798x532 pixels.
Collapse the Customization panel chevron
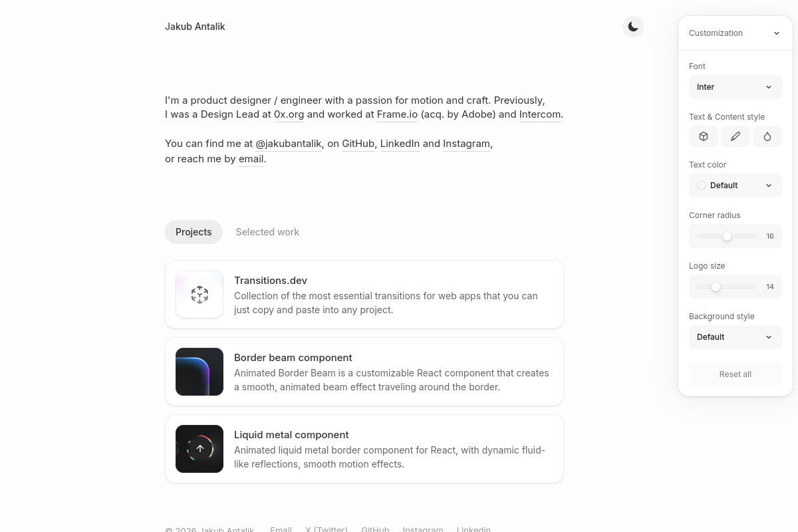[x=776, y=33]
